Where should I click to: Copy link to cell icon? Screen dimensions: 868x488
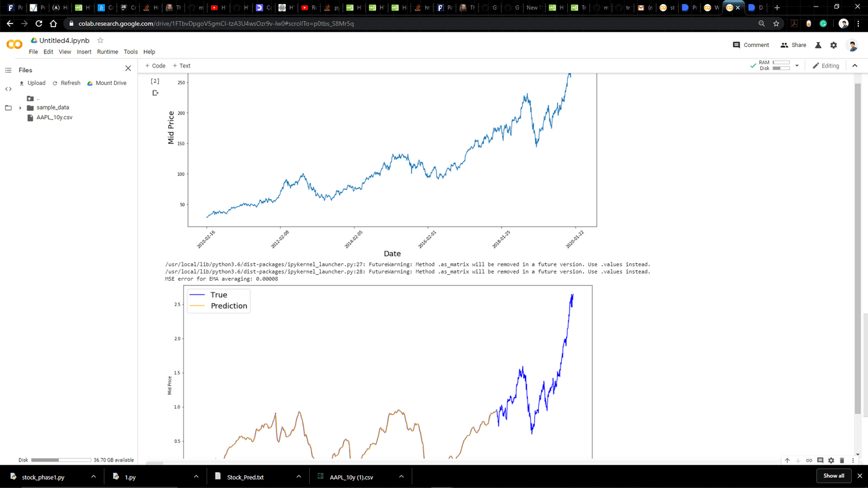tap(809, 460)
